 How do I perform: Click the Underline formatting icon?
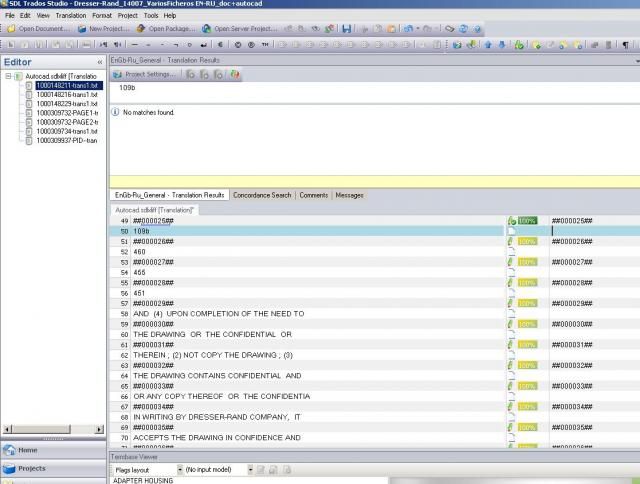(38, 45)
